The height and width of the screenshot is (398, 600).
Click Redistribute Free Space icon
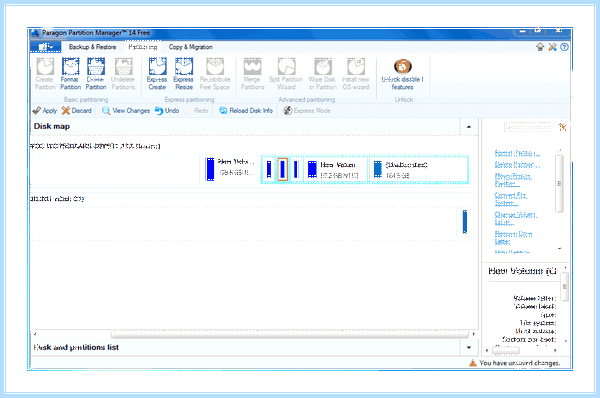(x=215, y=74)
